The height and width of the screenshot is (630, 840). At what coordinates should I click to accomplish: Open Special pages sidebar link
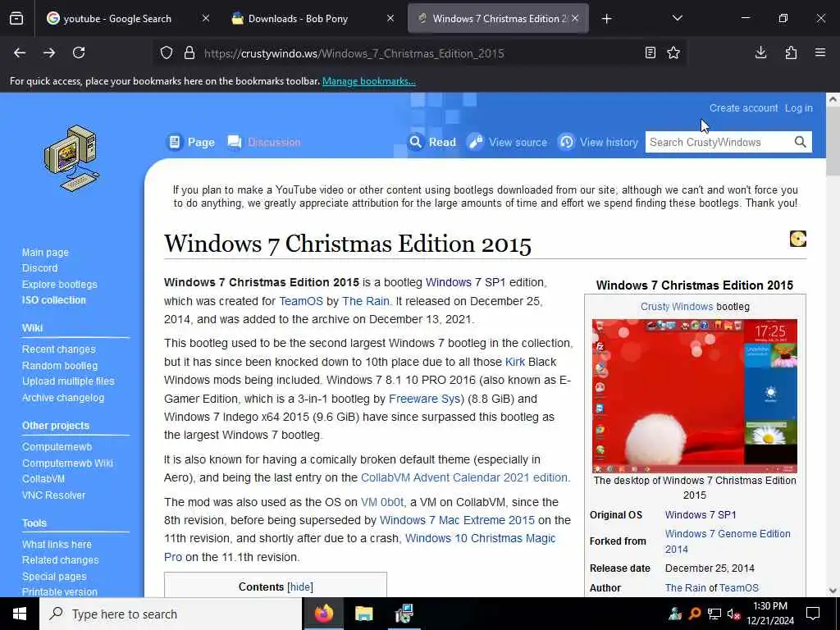click(x=54, y=577)
